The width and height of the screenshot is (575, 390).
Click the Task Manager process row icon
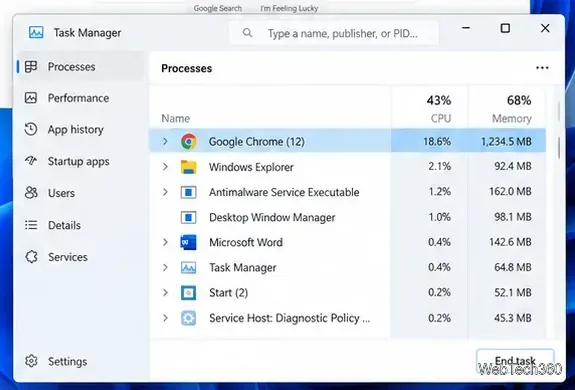pyautogui.click(x=188, y=268)
